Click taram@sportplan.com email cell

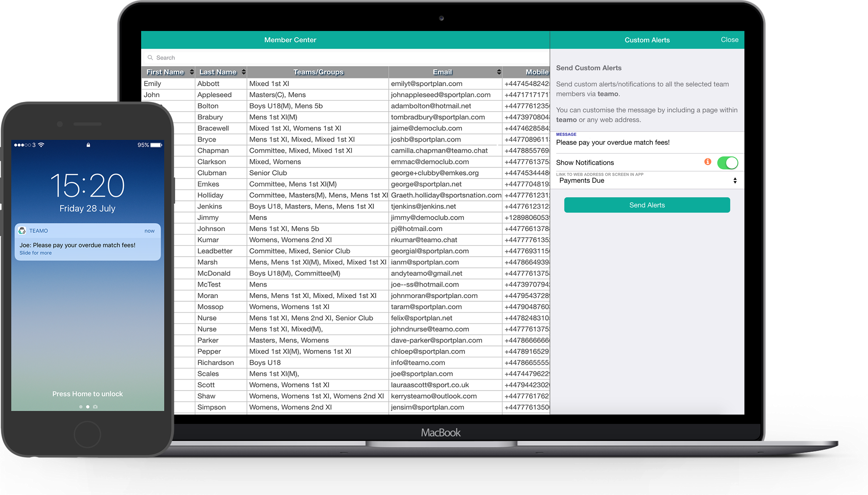click(445, 307)
